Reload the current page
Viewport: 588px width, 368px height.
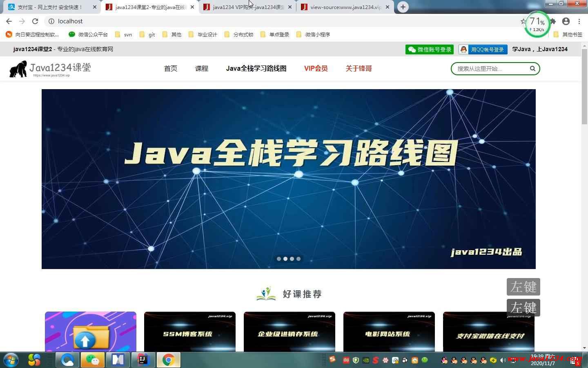point(35,21)
